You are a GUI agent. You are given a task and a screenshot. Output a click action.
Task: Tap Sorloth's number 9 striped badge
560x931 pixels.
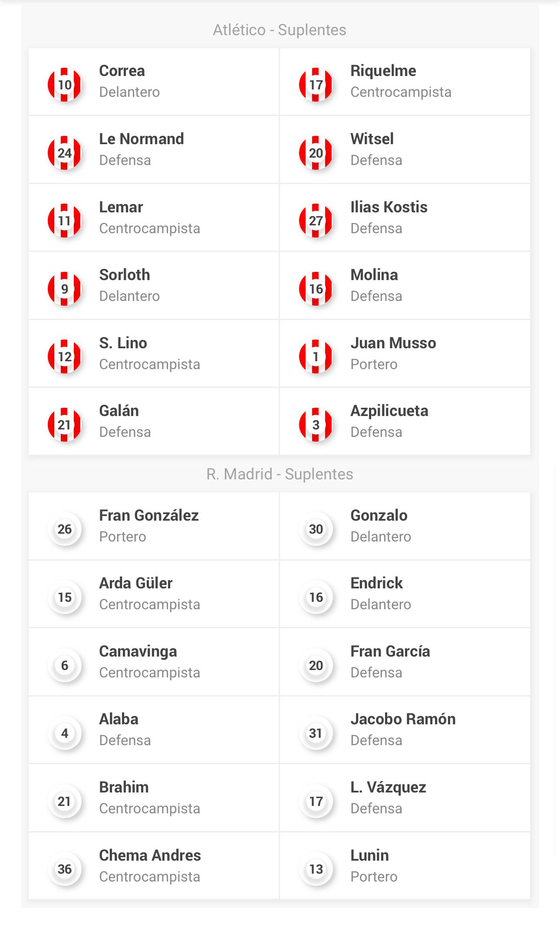(x=65, y=289)
